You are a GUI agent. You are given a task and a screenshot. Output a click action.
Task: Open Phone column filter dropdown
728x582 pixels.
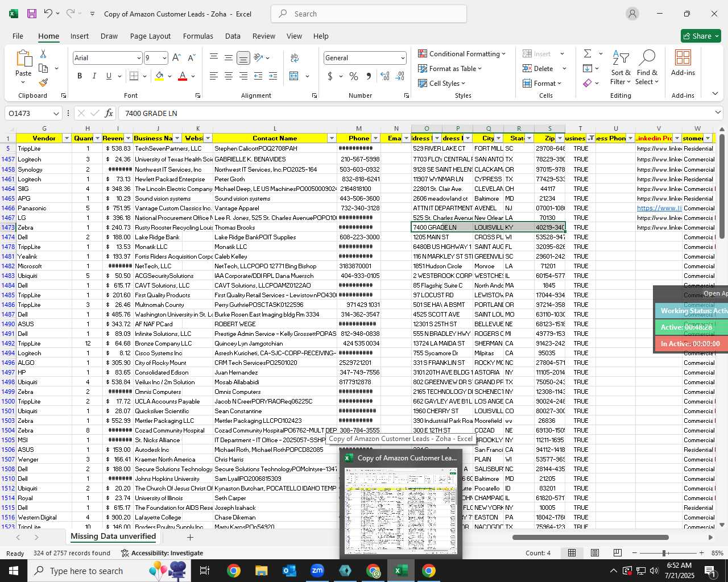click(x=375, y=138)
